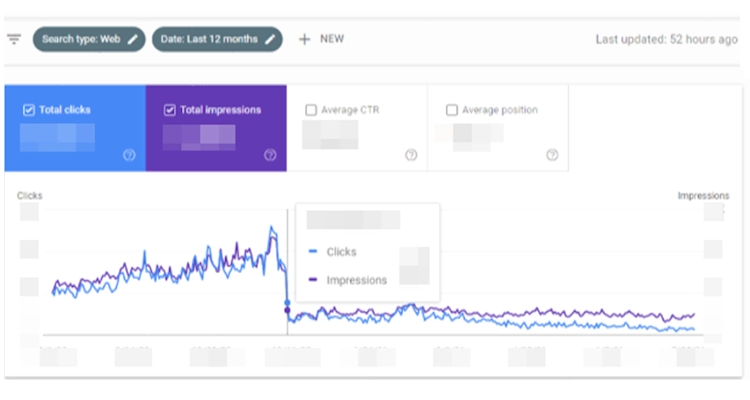Enable the Average CTR checkbox

pyautogui.click(x=311, y=110)
